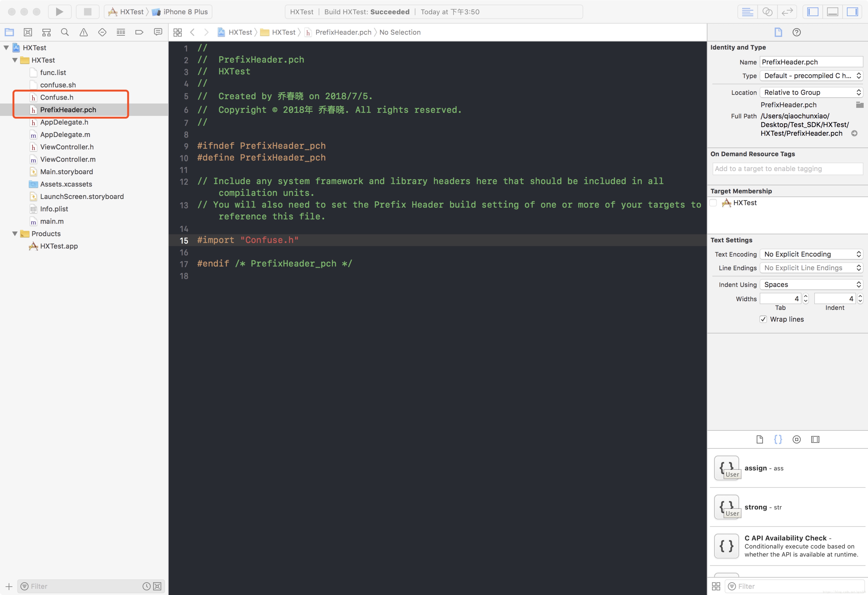Screen dimensions: 868x595
Task: Show the File inspector
Action: (x=778, y=33)
